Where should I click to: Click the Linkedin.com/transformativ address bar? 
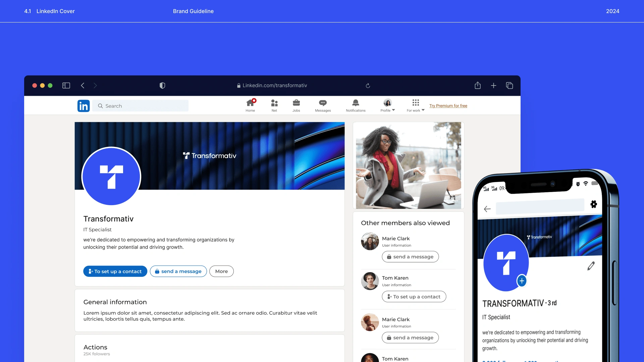272,85
